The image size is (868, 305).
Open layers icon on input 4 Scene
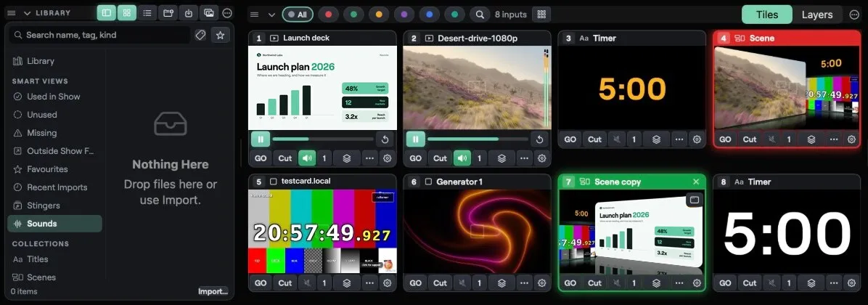(x=811, y=139)
